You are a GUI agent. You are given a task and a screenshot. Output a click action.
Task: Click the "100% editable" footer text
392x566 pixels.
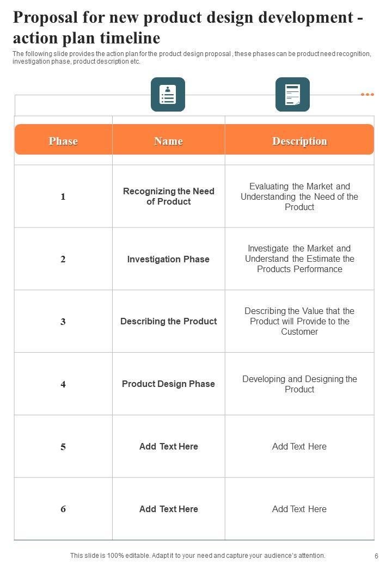(198, 556)
